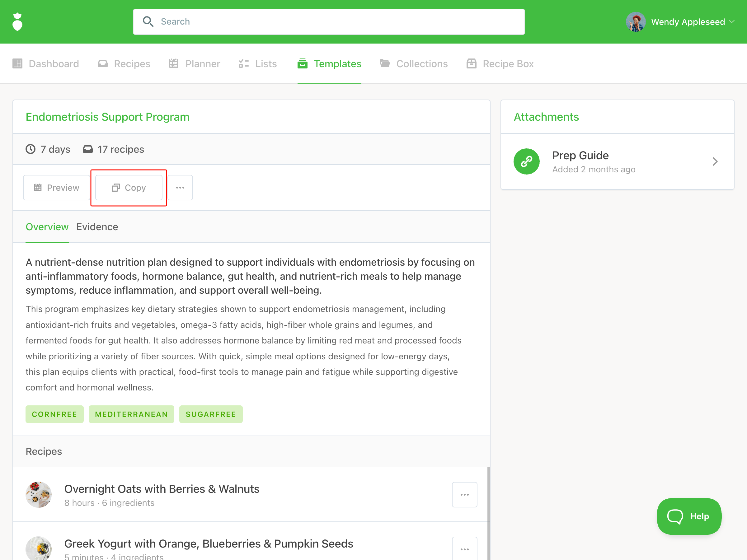
Task: Click the Preview button
Action: 56,188
